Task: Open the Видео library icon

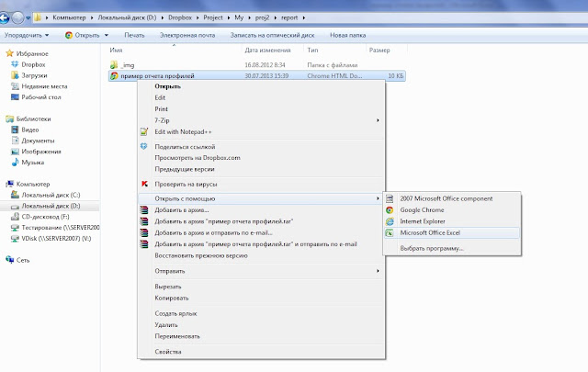Action: (15, 130)
